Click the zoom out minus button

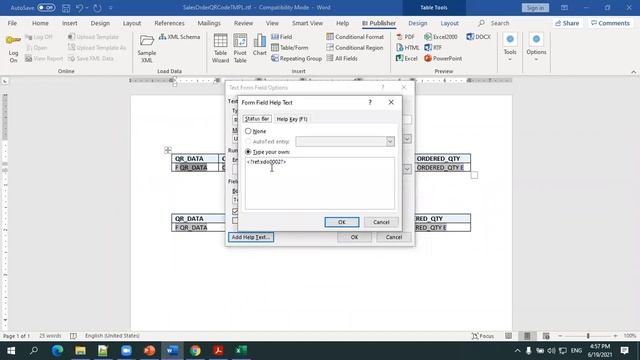click(x=560, y=336)
